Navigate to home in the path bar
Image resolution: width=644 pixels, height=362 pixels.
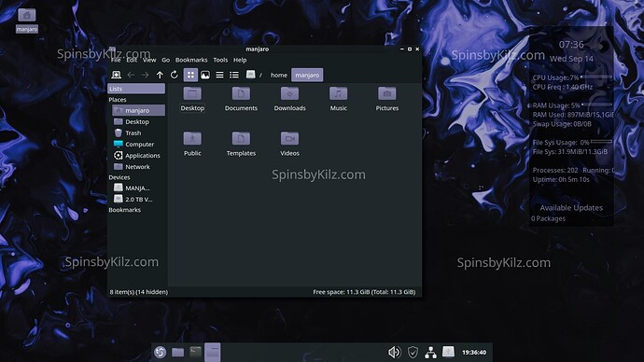[279, 76]
